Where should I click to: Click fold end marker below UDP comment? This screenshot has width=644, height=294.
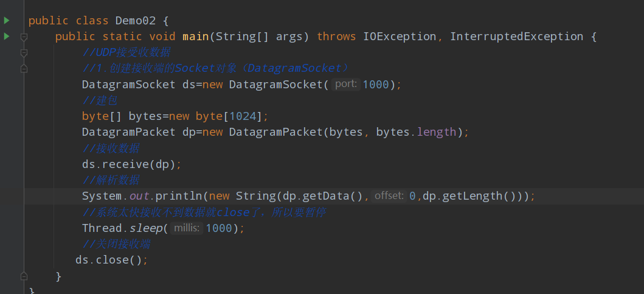click(x=24, y=68)
